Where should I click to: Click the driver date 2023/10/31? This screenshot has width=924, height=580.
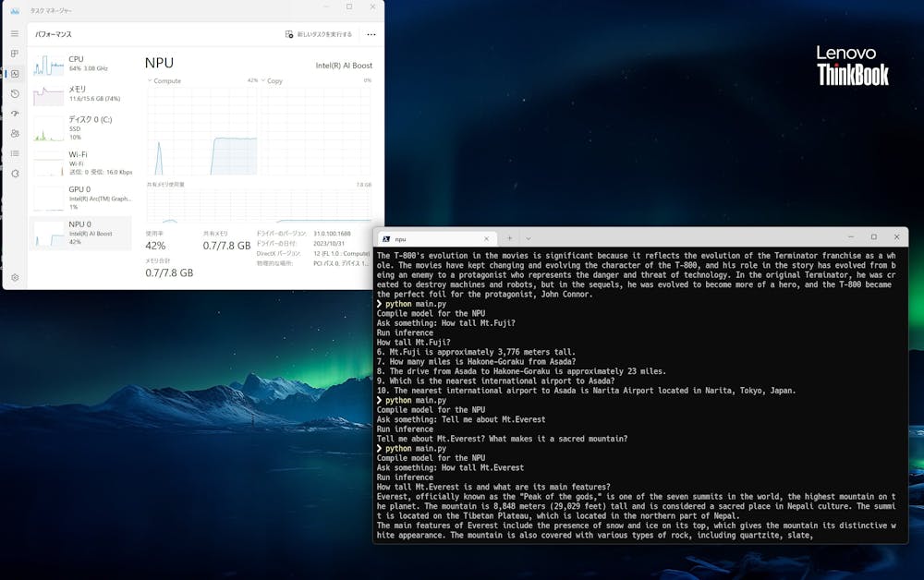329,243
